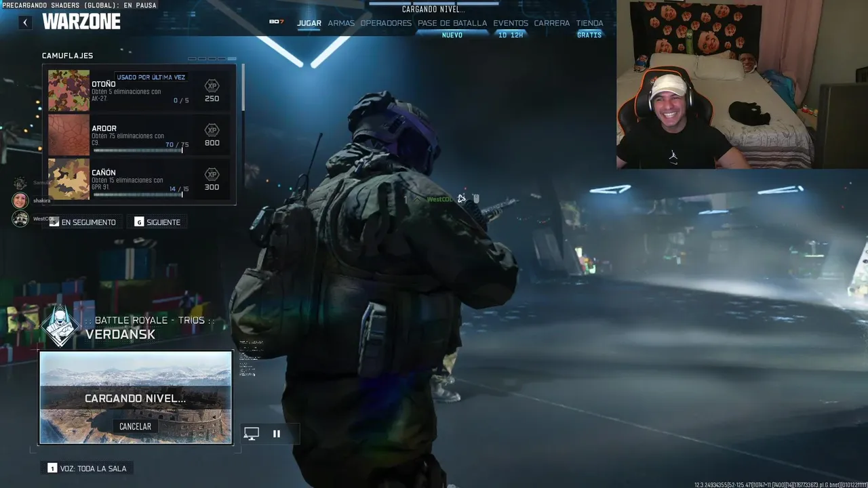Click the 14 / 15 progress count

point(179,188)
